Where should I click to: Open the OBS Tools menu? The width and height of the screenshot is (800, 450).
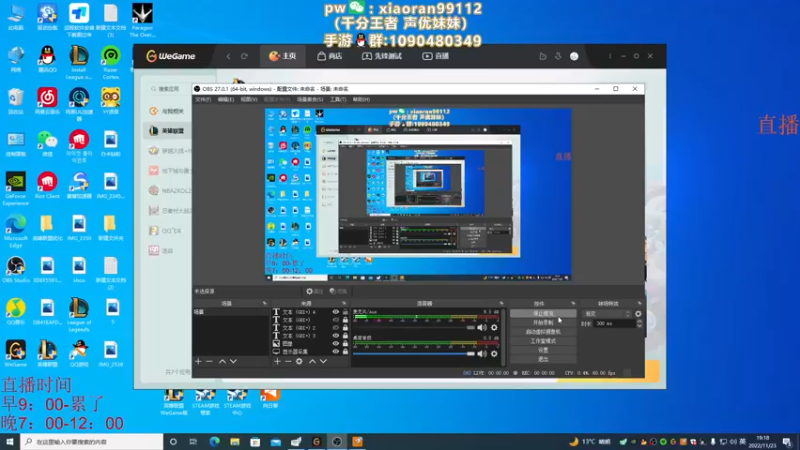338,99
